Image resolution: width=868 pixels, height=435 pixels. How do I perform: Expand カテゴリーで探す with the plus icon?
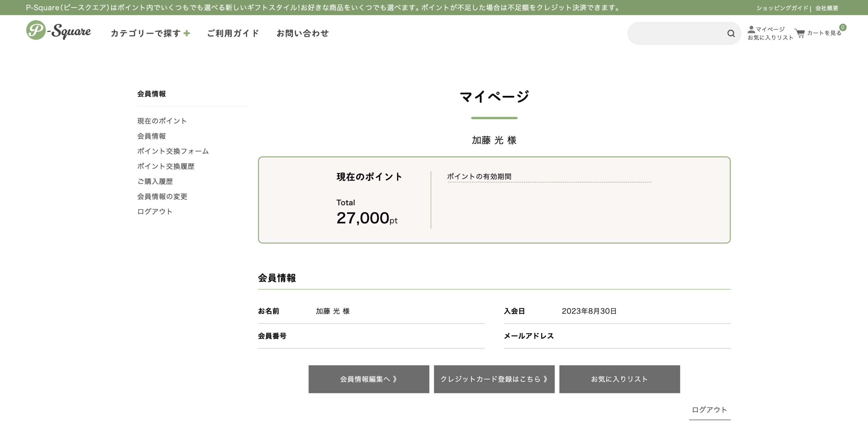coord(186,33)
